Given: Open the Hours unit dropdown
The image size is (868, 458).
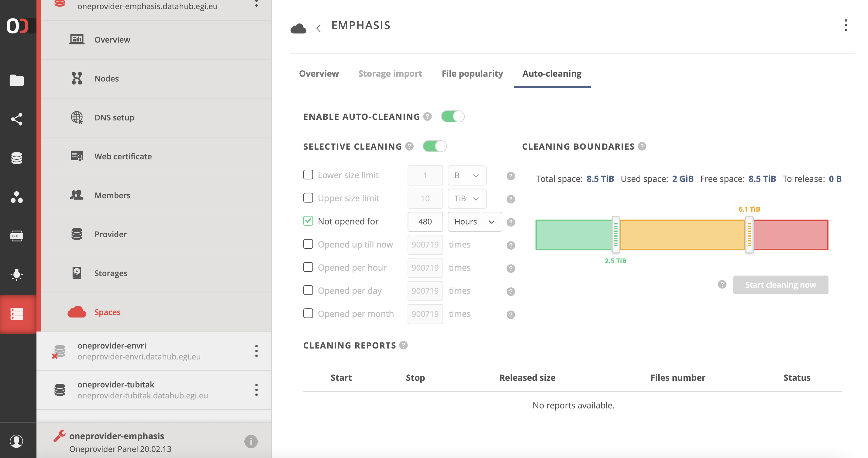Looking at the screenshot, I should pos(474,222).
